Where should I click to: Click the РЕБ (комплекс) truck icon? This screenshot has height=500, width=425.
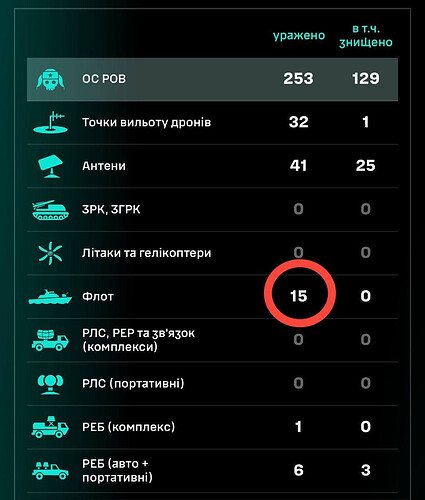[50, 427]
